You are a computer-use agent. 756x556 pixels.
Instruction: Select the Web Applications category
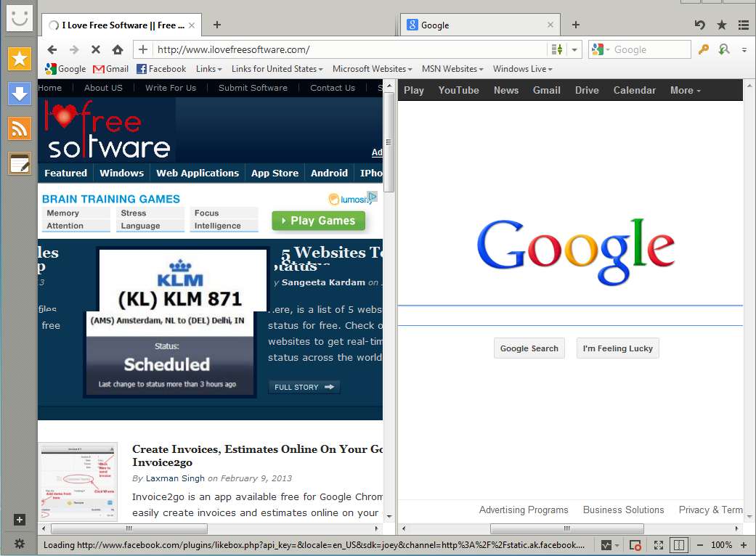(198, 173)
